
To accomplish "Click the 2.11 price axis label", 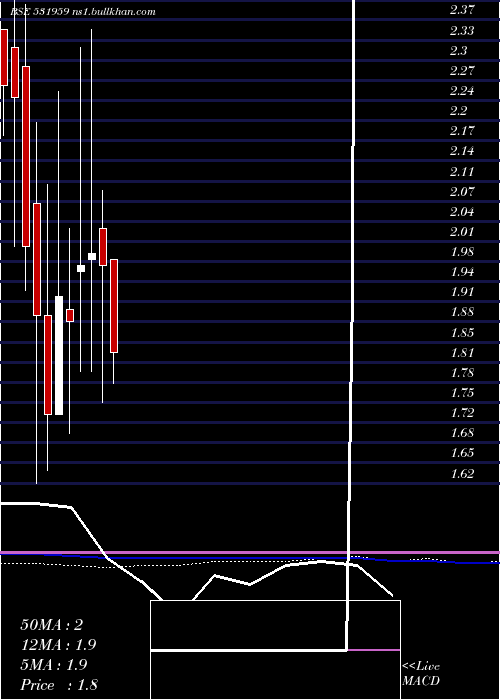I will 462,171.
